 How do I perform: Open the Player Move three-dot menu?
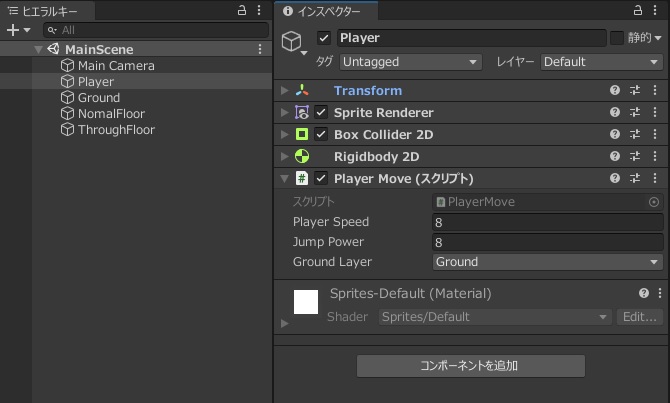[x=655, y=178]
